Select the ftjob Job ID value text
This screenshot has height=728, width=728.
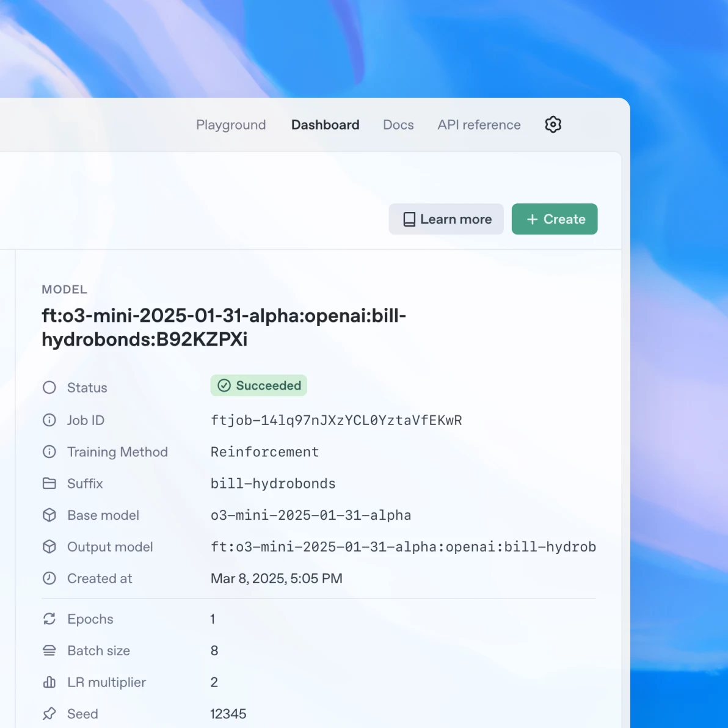[x=337, y=420]
